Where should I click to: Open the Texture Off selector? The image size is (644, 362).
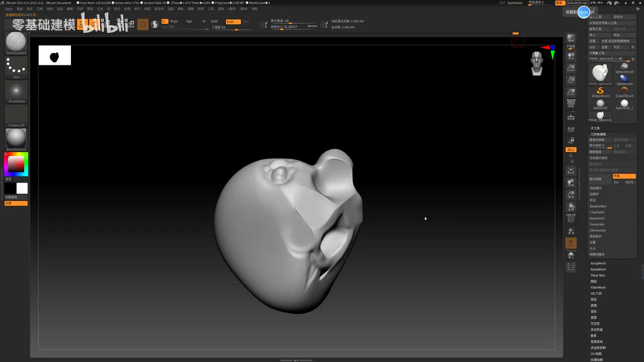click(x=16, y=116)
